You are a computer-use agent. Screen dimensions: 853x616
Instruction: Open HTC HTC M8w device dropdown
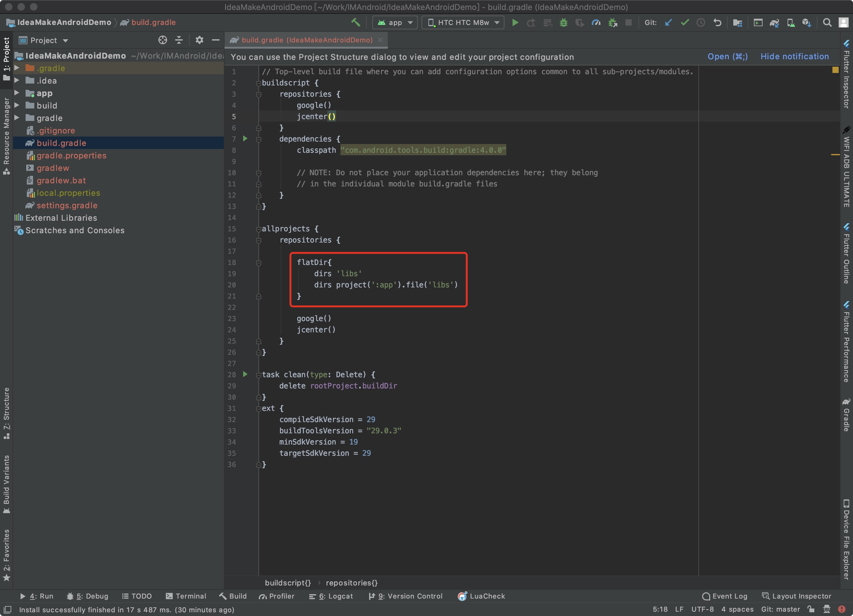[x=463, y=22]
